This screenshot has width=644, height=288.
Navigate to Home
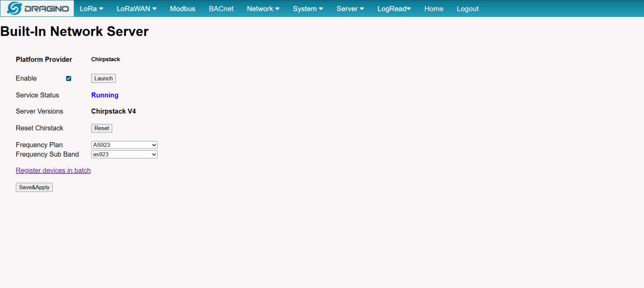[433, 9]
